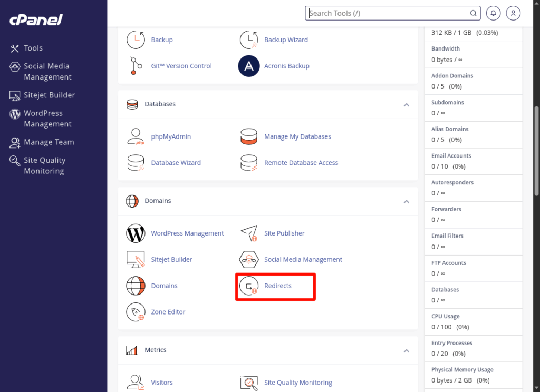Image resolution: width=540 pixels, height=392 pixels.
Task: Click the Acronis Backup logo icon
Action: pos(249,66)
